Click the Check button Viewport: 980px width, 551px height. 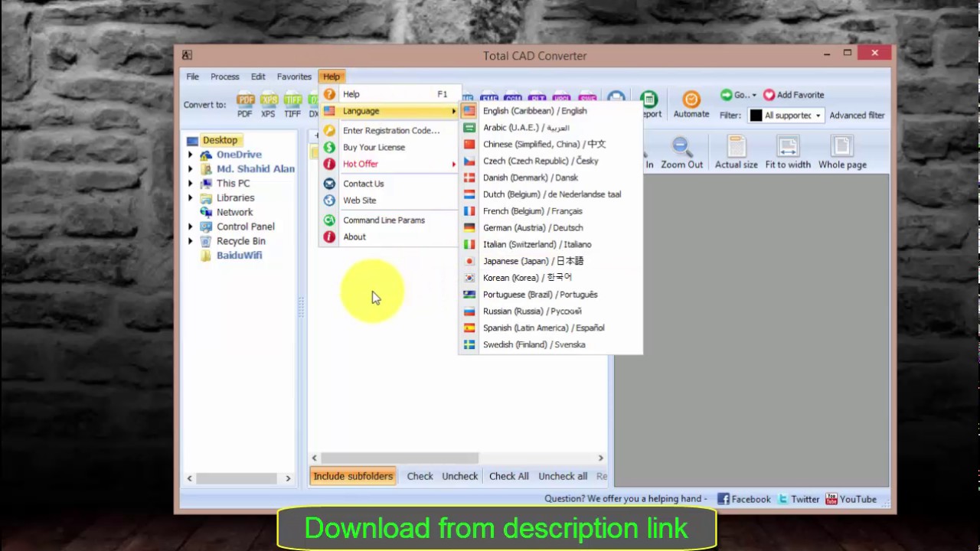[420, 476]
